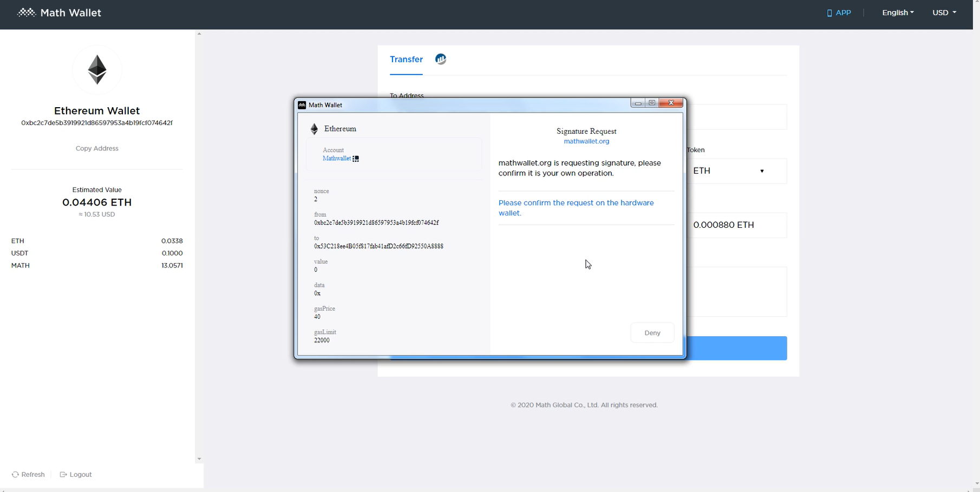Select the Ethereum icon in the signature dialog
980x492 pixels.
pyautogui.click(x=314, y=129)
